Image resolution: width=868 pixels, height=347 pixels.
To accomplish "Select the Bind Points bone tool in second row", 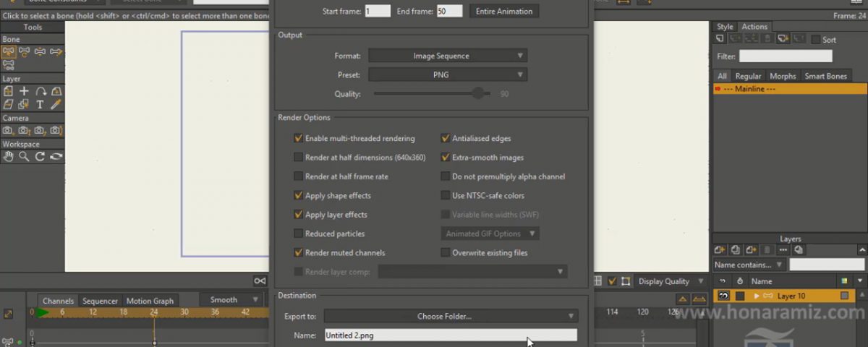I will [9, 66].
